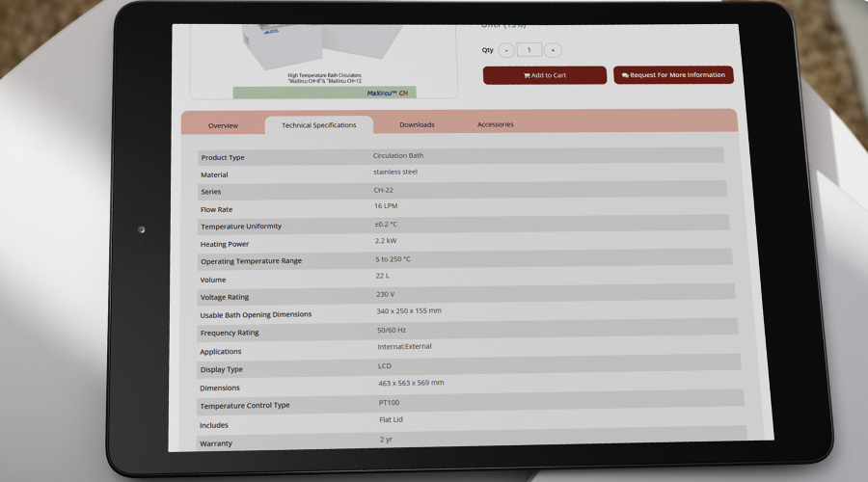Image resolution: width=868 pixels, height=482 pixels.
Task: Click Request For More Information button
Action: [673, 74]
